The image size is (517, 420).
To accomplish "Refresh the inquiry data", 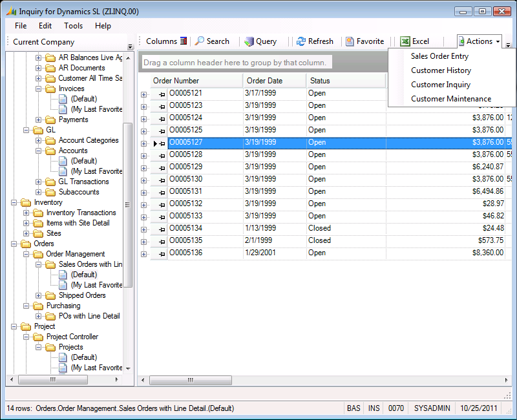I will coord(315,41).
